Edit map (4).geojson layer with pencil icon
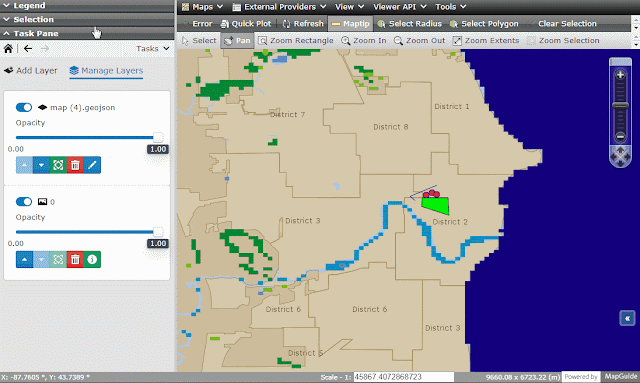 (x=92, y=165)
